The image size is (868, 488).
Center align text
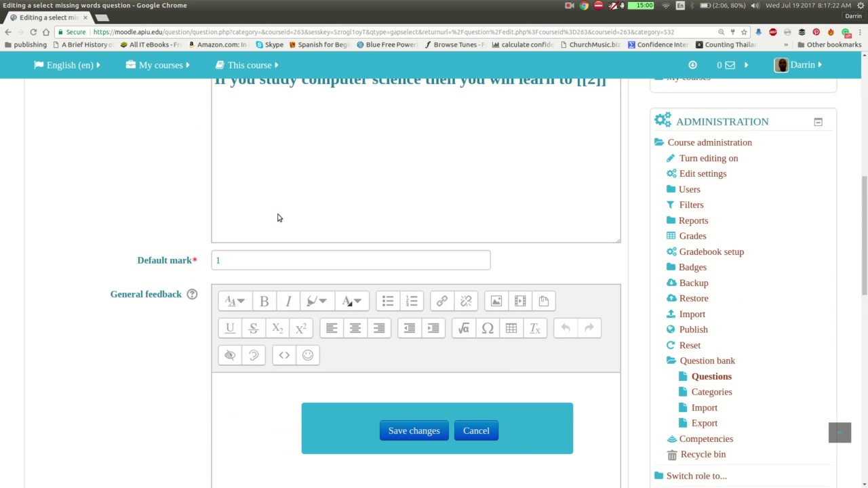click(x=355, y=328)
